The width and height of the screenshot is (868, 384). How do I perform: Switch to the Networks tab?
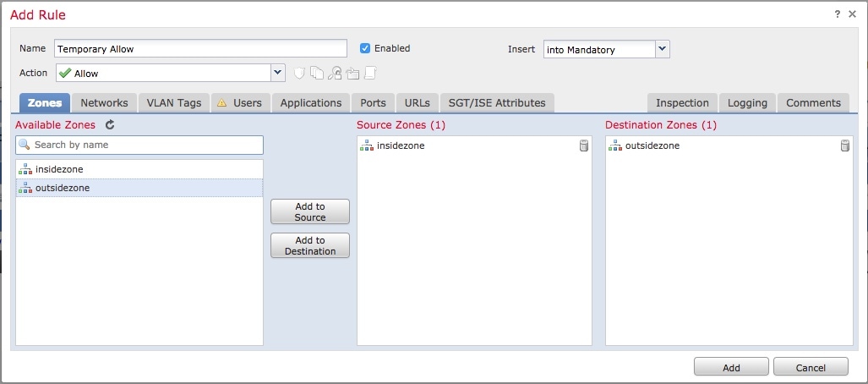104,103
